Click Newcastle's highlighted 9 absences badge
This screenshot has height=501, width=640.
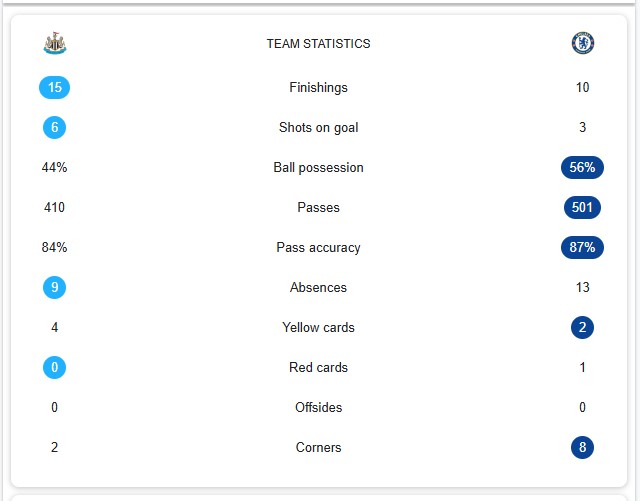[x=54, y=287]
